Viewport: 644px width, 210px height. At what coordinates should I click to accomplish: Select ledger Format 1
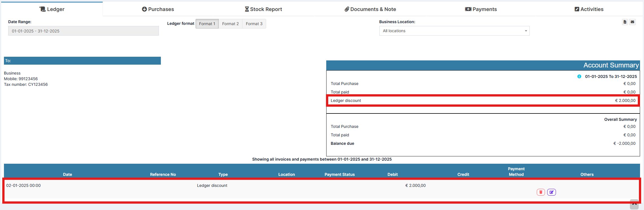207,24
